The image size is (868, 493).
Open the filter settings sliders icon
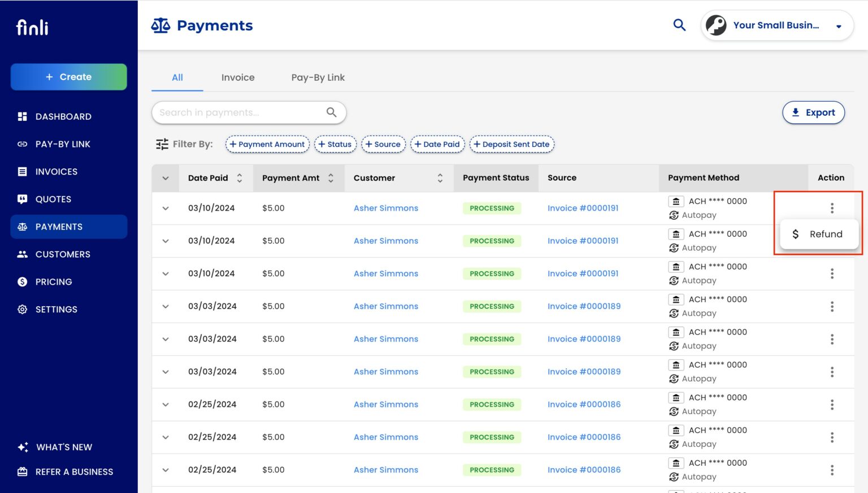pos(161,144)
